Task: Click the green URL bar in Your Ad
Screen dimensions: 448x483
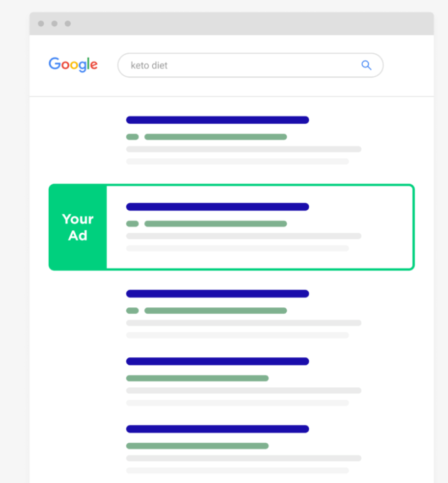Action: click(x=216, y=224)
